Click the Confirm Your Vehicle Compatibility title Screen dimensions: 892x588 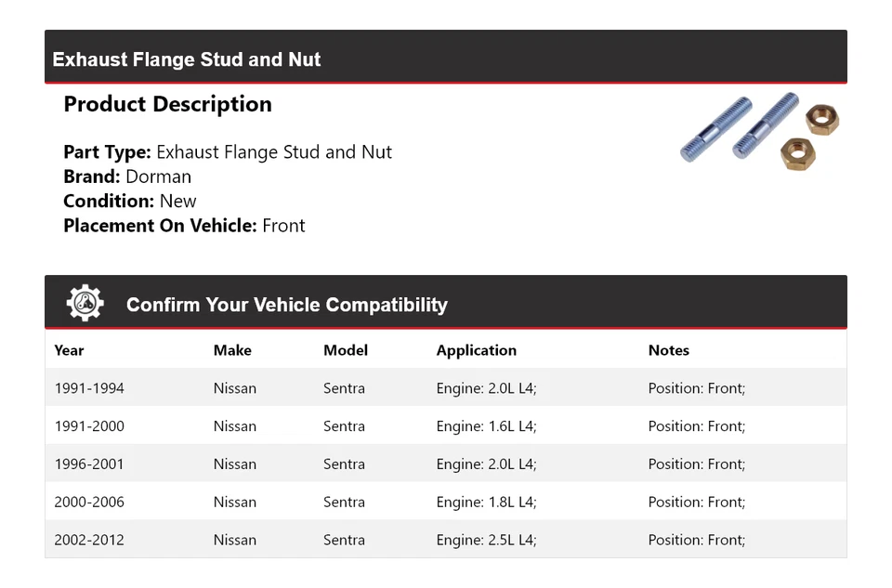click(286, 305)
